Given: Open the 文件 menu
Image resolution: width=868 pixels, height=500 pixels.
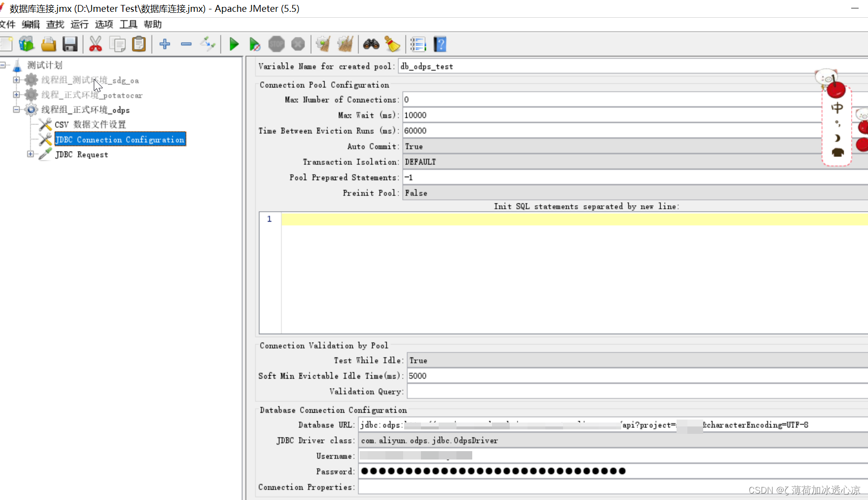Looking at the screenshot, I should 7,24.
